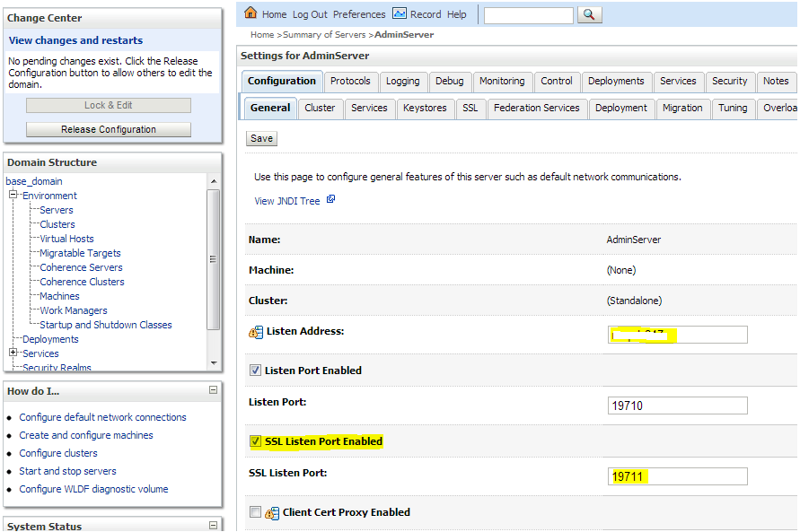
Task: Click Summary of Servers breadcrumb
Action: tap(324, 35)
